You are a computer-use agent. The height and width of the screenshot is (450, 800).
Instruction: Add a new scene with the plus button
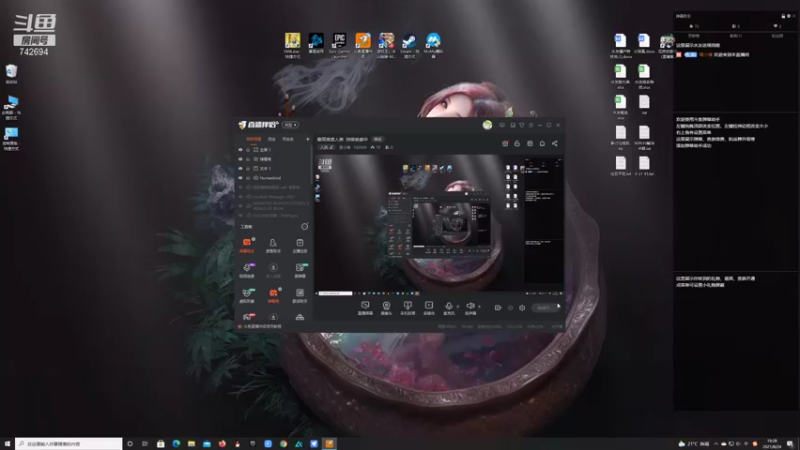[x=308, y=139]
